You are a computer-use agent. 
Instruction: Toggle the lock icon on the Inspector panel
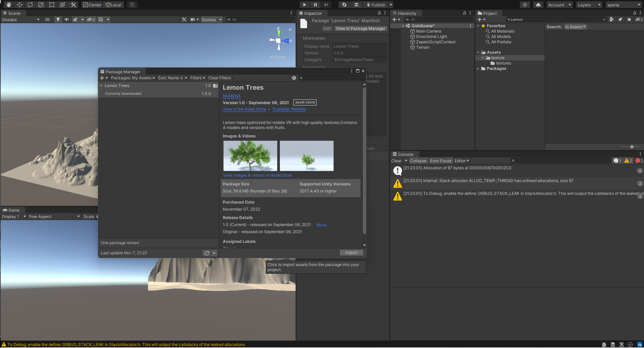379,13
